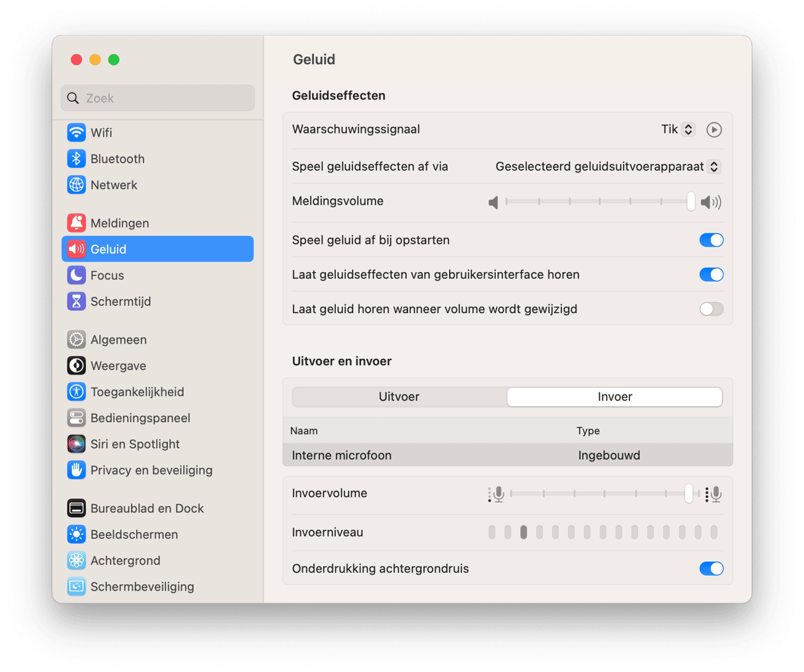The width and height of the screenshot is (804, 672).
Task: Click the Beeldschermen sun icon
Action: (x=77, y=534)
